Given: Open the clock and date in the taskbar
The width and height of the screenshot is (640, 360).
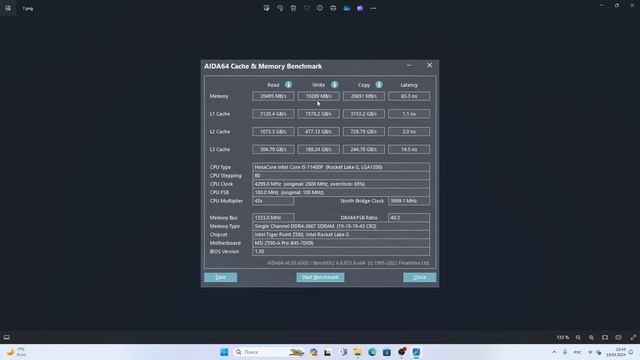Looking at the screenshot, I should pos(616,352).
